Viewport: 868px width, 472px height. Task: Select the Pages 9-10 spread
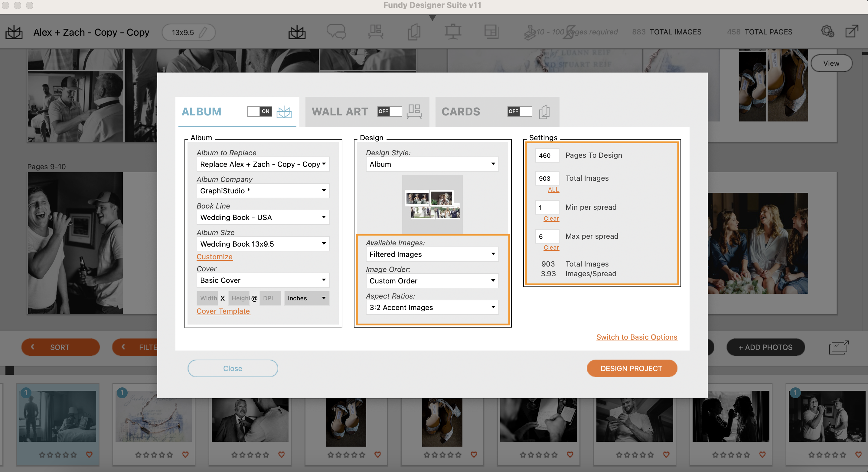point(92,243)
